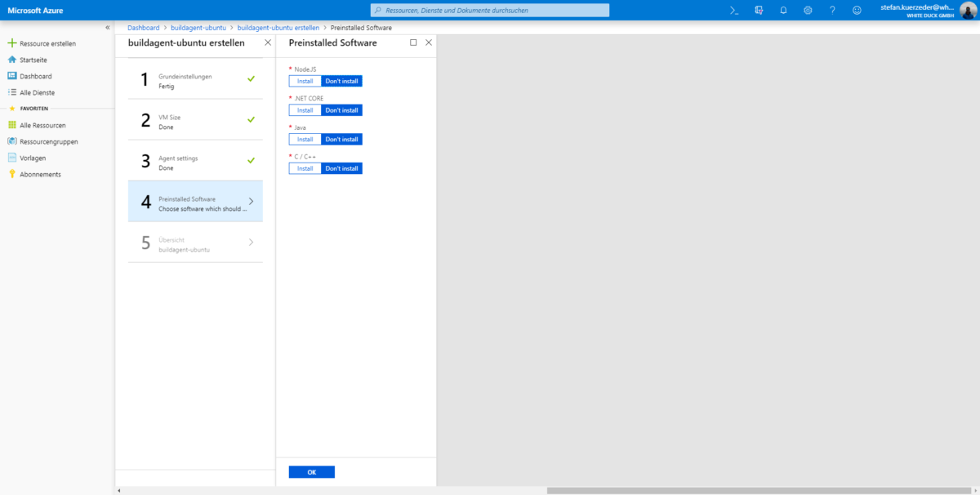The height and width of the screenshot is (495, 980).
Task: Click the search field for Ressourcen und Dienste
Action: click(489, 10)
